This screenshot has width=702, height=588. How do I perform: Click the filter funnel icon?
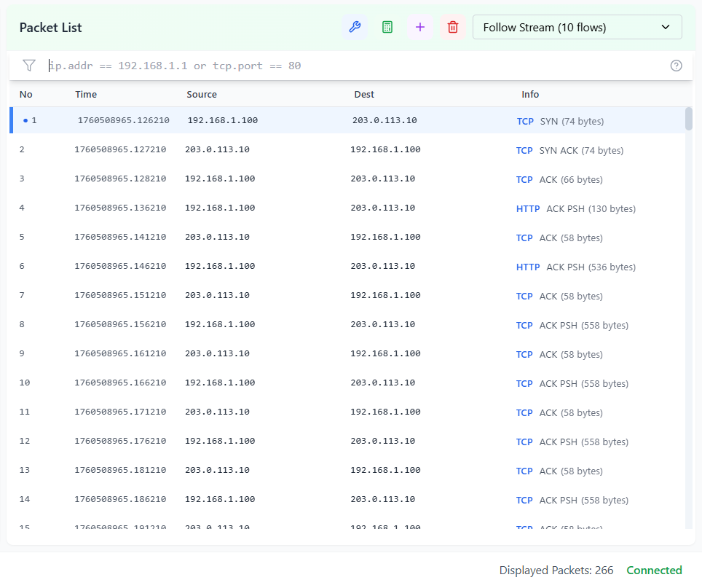click(x=28, y=65)
